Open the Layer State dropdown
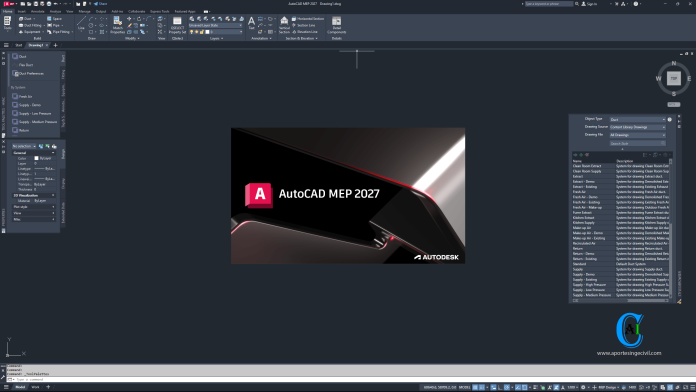Screen dimensions: 696x392 pyautogui.click(x=215, y=25)
